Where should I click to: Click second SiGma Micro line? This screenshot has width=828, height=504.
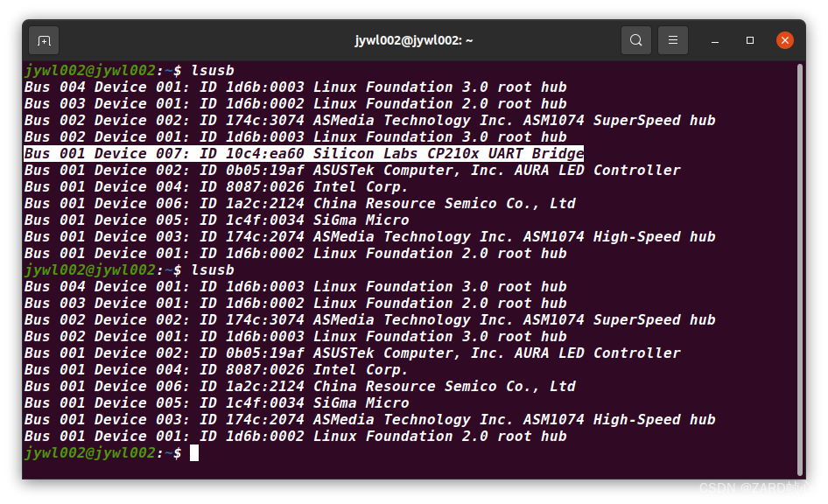click(216, 403)
